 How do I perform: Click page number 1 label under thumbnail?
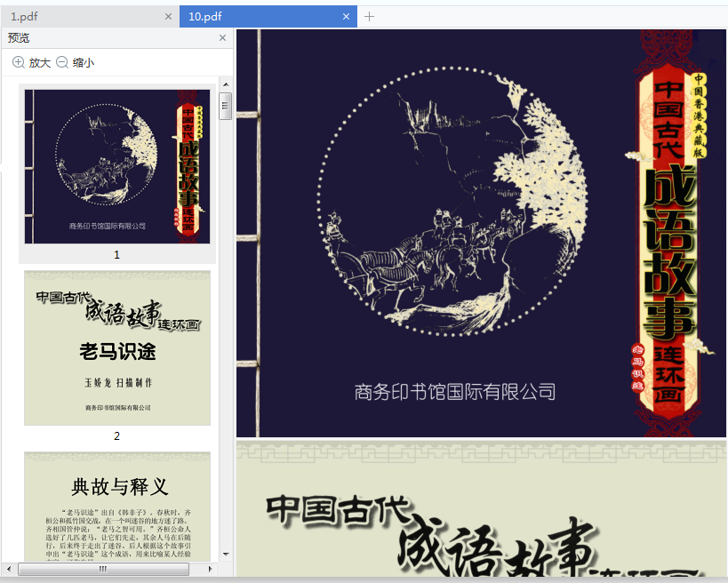point(117,255)
